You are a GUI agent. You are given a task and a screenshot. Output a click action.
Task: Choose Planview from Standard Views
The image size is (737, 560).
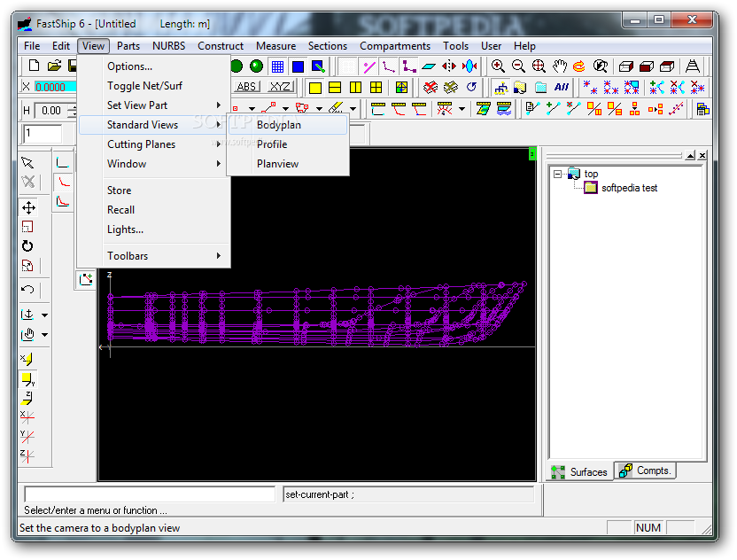[x=288, y=164]
